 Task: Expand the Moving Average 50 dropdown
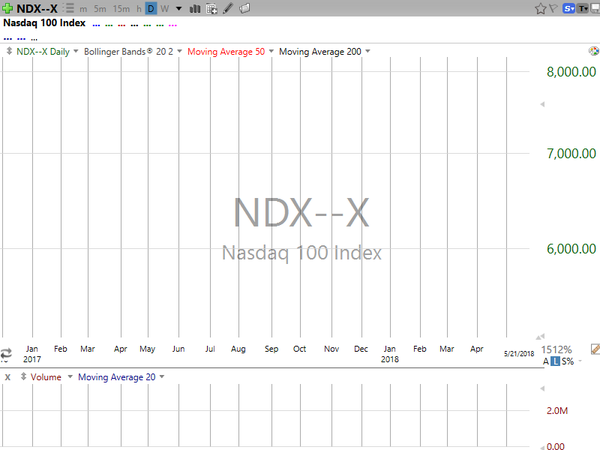(x=271, y=51)
